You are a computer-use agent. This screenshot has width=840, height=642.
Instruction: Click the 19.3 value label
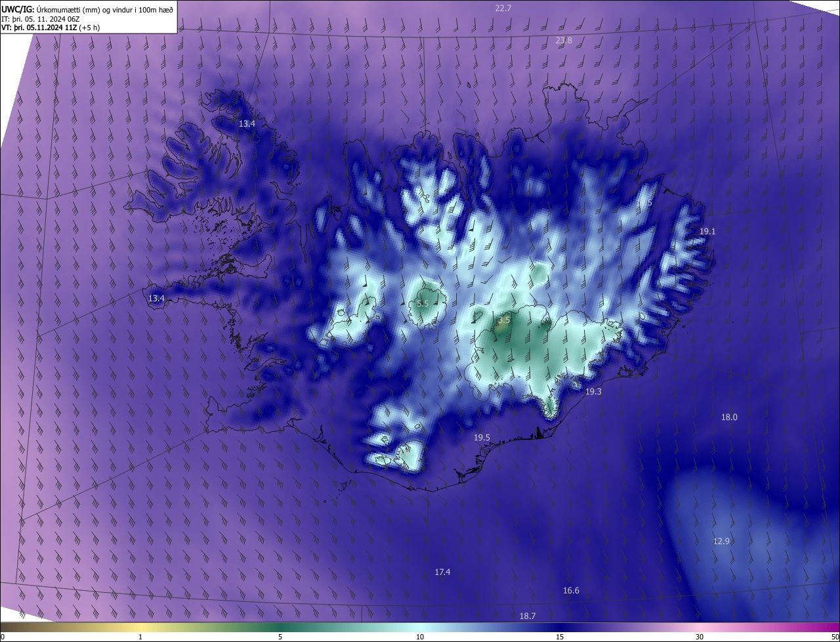tap(593, 391)
